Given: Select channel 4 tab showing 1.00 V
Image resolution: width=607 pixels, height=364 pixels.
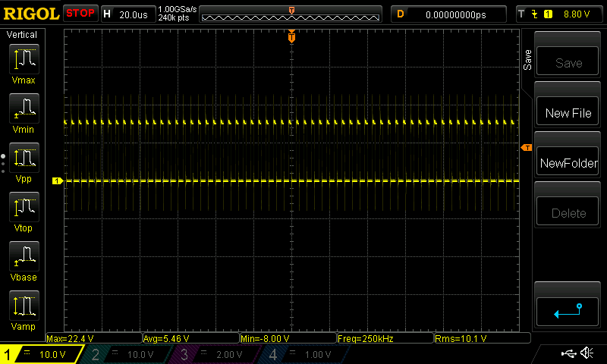Looking at the screenshot, I should [302, 354].
